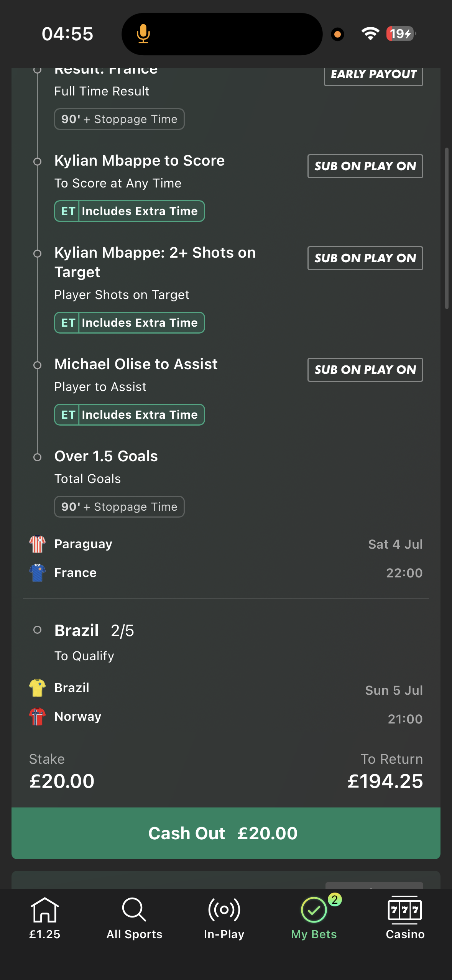This screenshot has width=452, height=980.
Task: Tap the Norway red shirt icon
Action: (x=37, y=717)
